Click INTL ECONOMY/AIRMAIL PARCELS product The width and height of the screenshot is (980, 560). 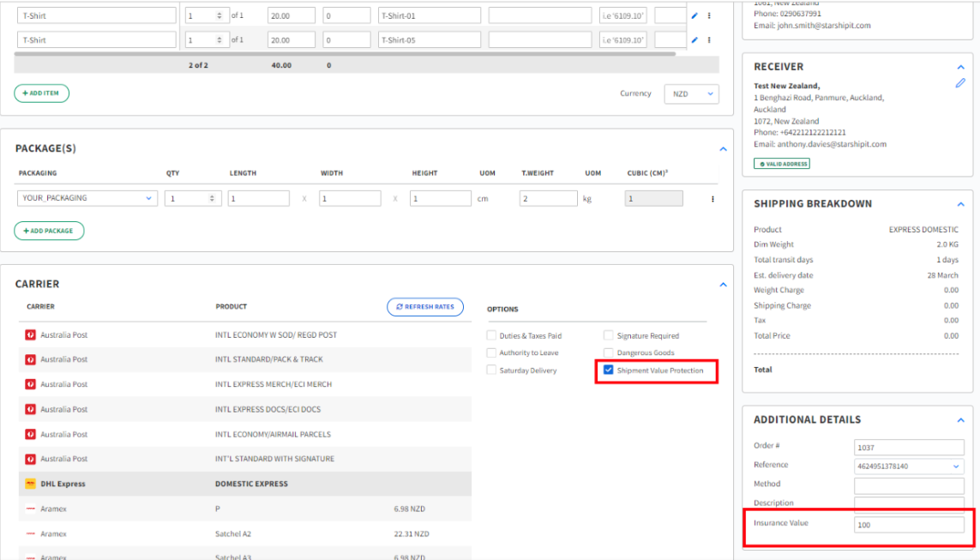274,435
